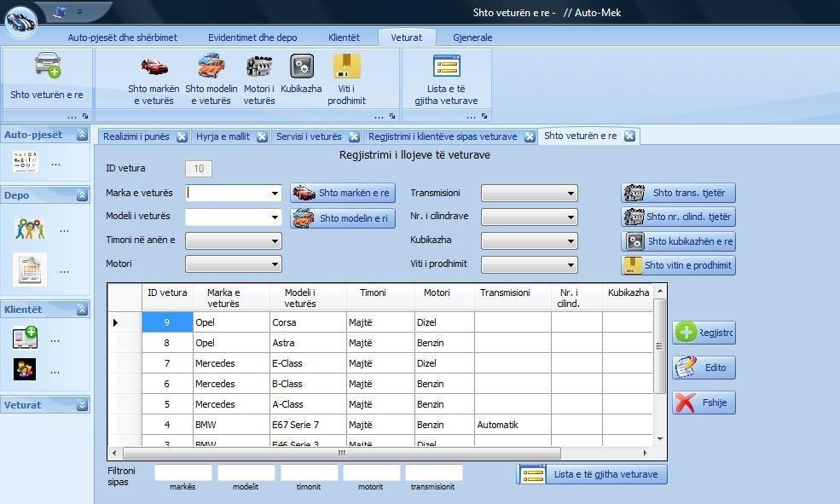Open the Transmisioni dropdown
This screenshot has height=504, width=840.
(x=571, y=194)
